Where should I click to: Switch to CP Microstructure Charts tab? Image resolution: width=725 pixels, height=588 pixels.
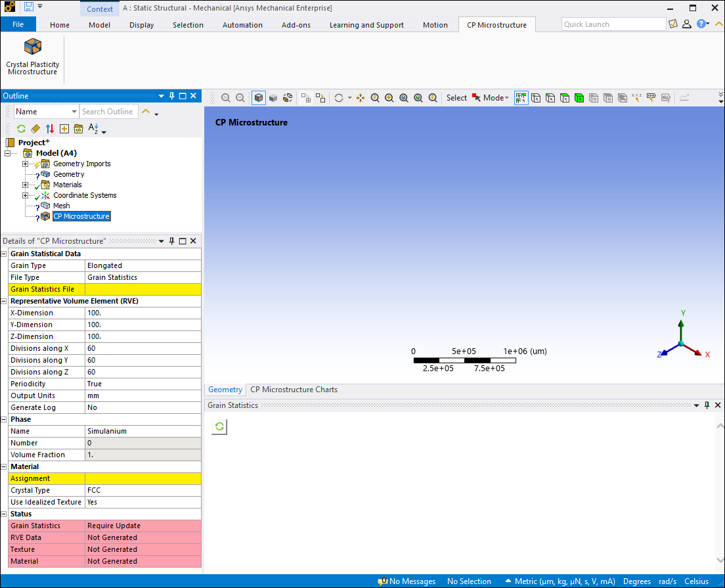(x=294, y=390)
